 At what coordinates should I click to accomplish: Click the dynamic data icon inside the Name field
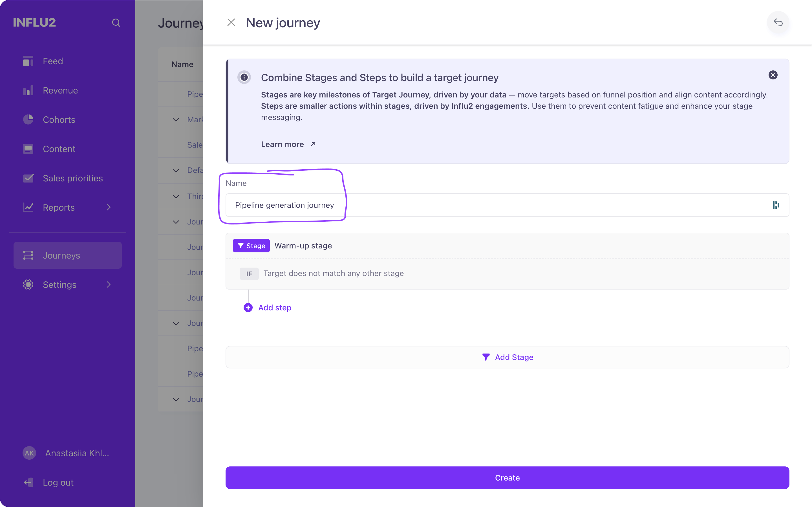click(x=776, y=205)
